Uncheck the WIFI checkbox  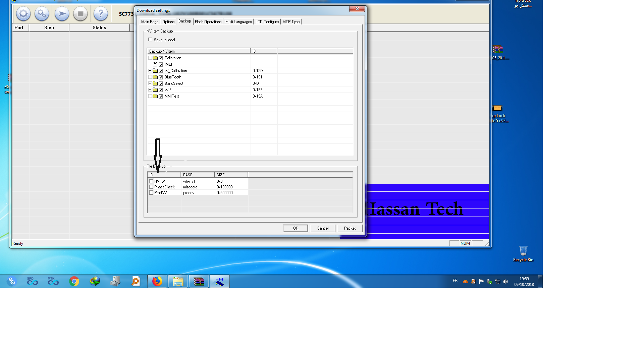pos(161,90)
